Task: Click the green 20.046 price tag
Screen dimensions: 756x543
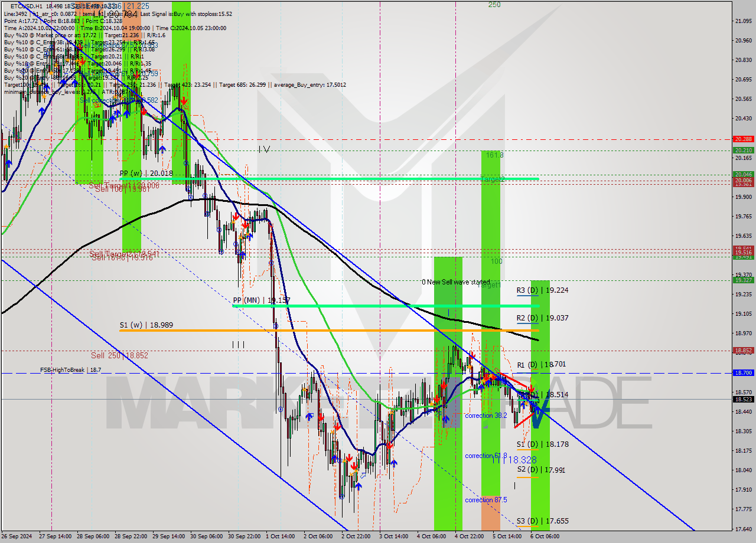Action: (743, 175)
